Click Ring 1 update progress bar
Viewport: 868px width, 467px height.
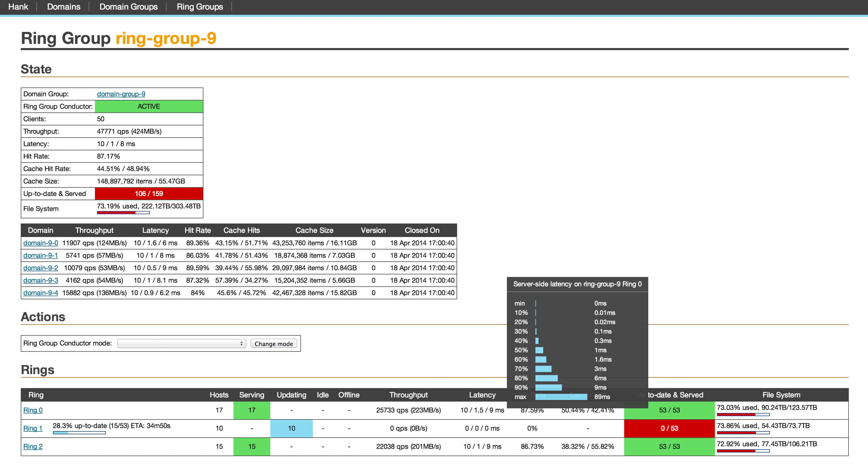pyautogui.click(x=79, y=433)
